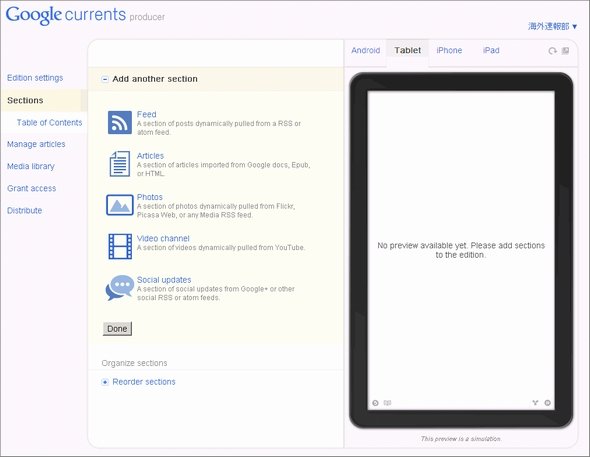Click the bottom-right round icon in tablet preview
This screenshot has height=457, width=590.
[x=547, y=403]
